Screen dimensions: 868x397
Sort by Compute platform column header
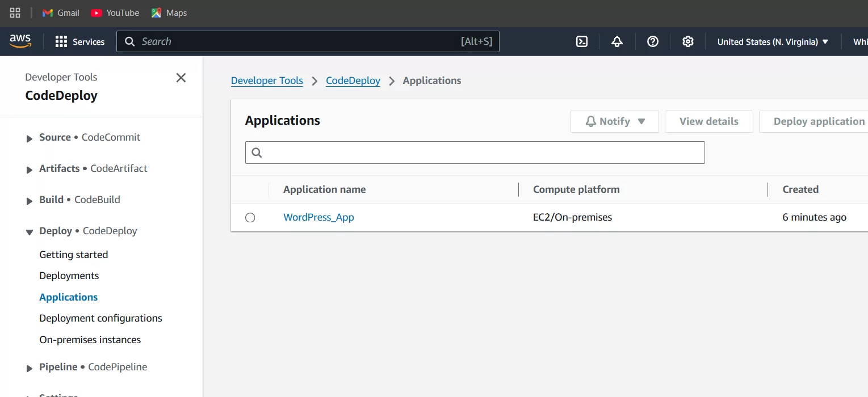click(x=576, y=189)
